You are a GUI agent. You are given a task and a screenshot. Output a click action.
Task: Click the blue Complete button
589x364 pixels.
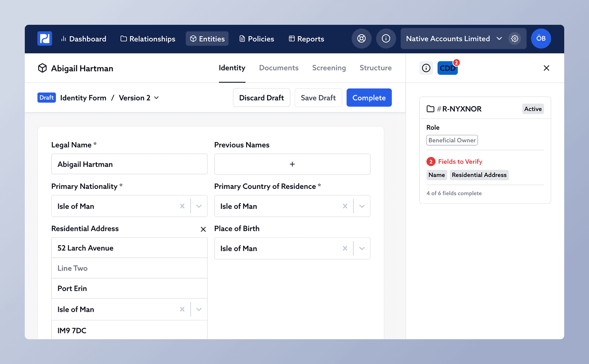369,98
